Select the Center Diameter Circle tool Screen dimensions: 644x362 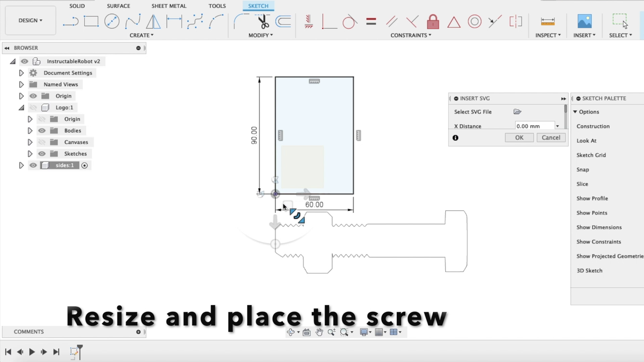click(112, 21)
